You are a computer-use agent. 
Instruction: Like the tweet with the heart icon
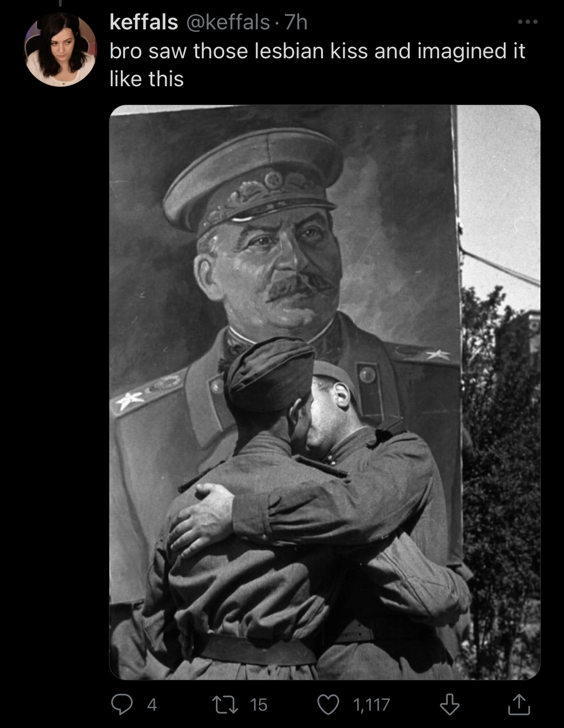(x=328, y=704)
